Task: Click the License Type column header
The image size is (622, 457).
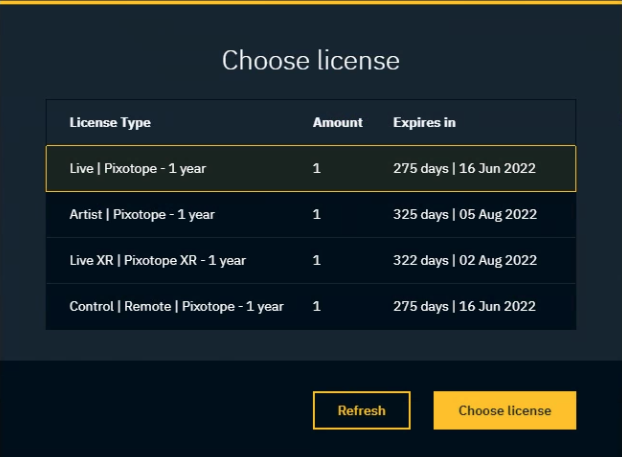Action: click(x=110, y=122)
